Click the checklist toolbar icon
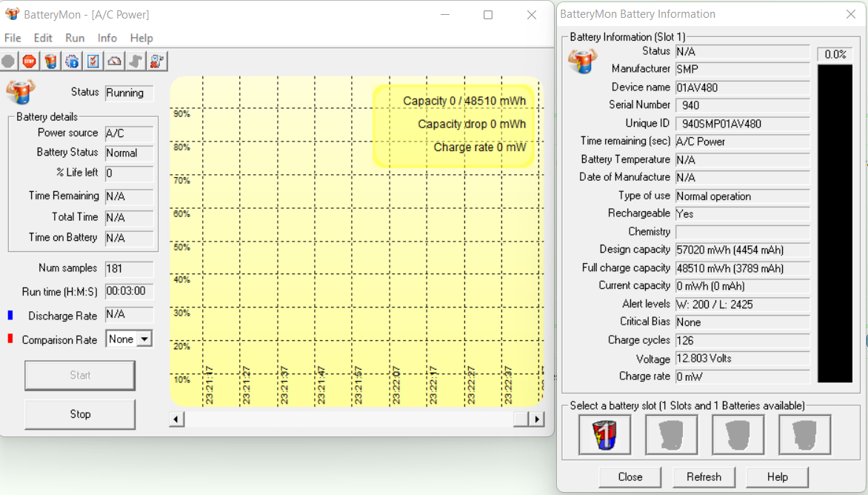Image resolution: width=868 pixels, height=495 pixels. coord(93,61)
